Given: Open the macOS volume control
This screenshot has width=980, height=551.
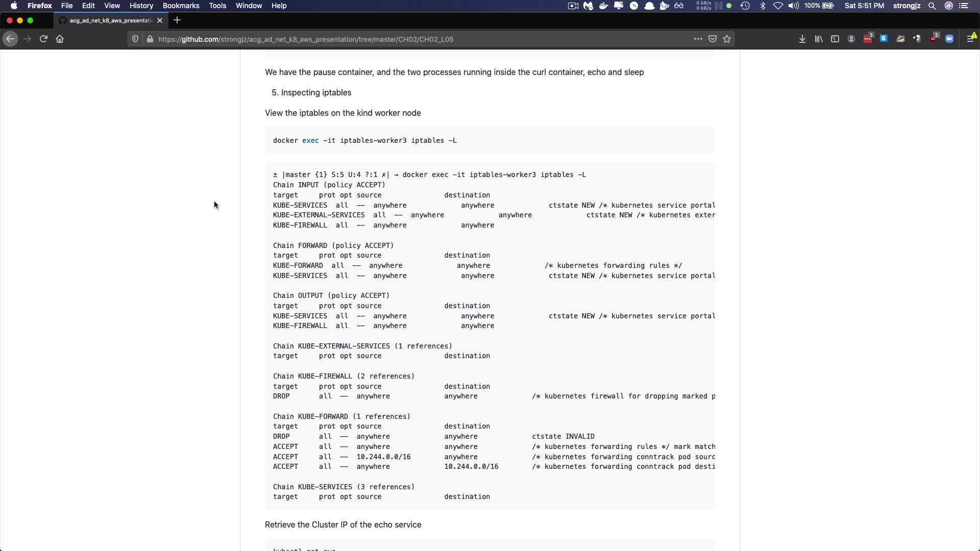Looking at the screenshot, I should click(793, 6).
